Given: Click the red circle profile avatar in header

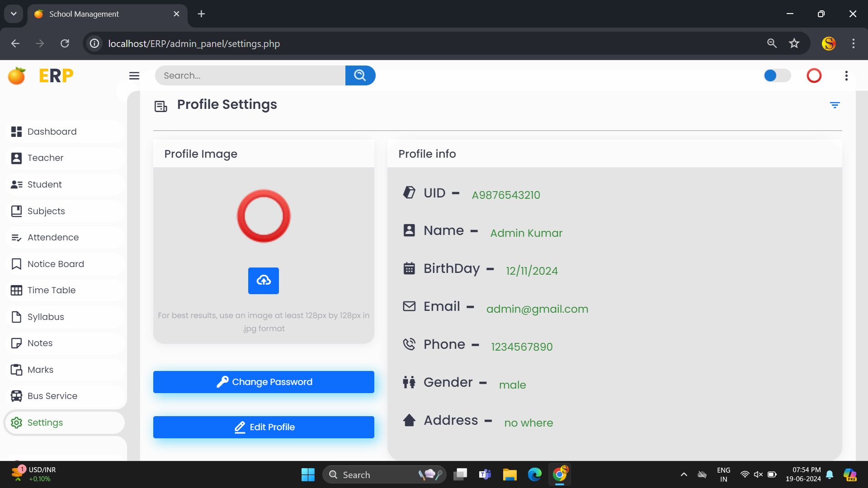Looking at the screenshot, I should [814, 75].
